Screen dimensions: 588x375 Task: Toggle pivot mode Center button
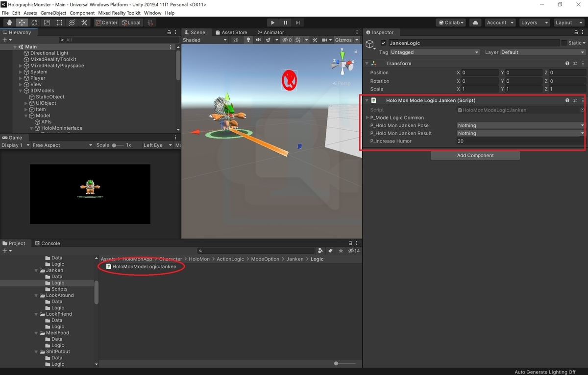coord(106,23)
